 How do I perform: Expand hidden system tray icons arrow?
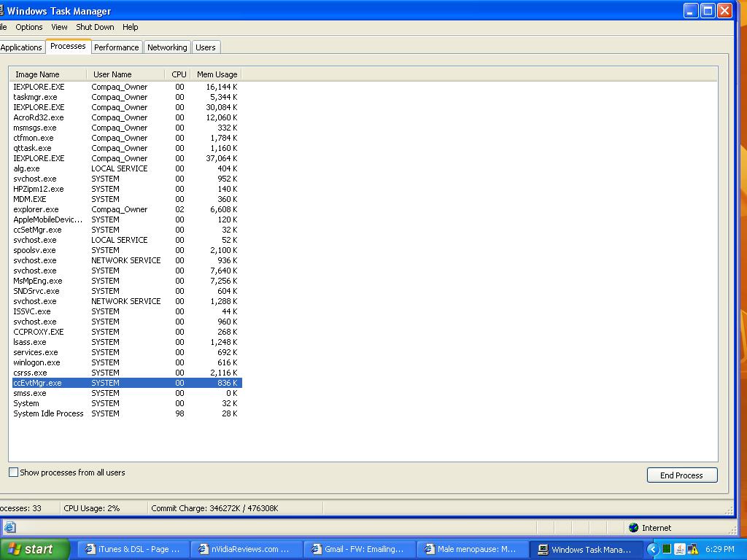[653, 549]
